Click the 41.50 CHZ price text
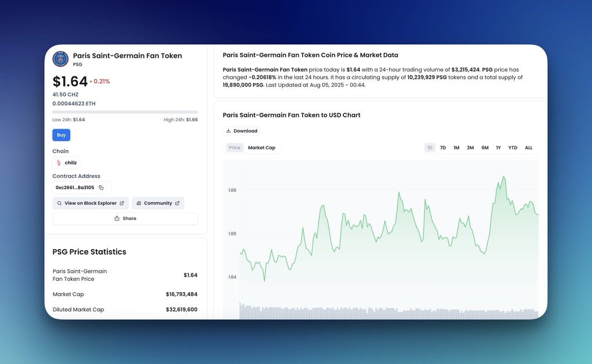Image resolution: width=592 pixels, height=364 pixels. 66,95
